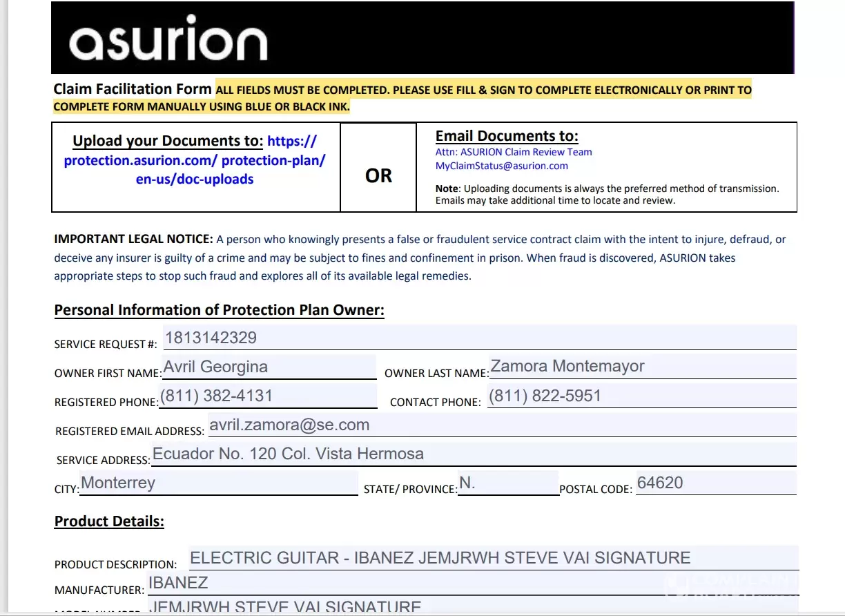
Task: Open the protection.asurion.com doc-uploads link
Action: 195,160
